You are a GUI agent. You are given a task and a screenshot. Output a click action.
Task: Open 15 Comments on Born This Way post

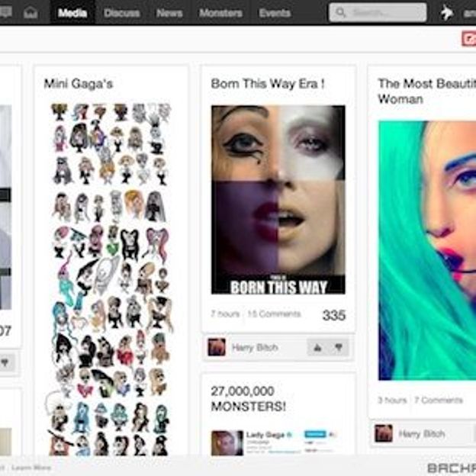pyautogui.click(x=274, y=314)
